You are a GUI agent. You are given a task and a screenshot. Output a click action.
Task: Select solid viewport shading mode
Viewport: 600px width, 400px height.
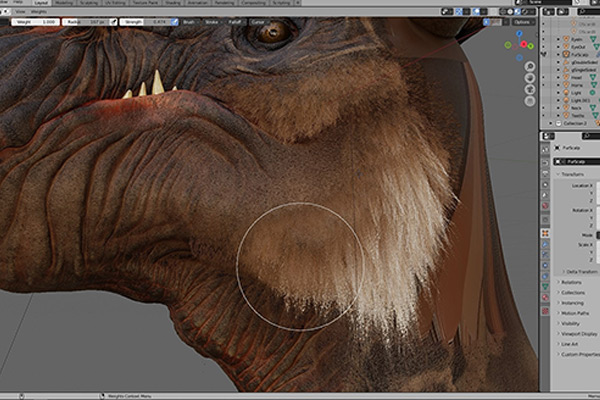[510, 12]
